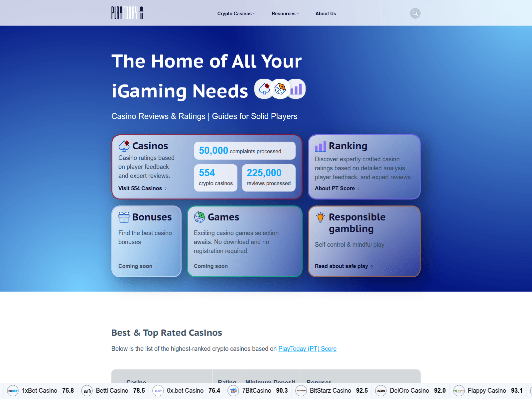Expand the Crypto Casinos menu
The height and width of the screenshot is (399, 532).
(x=236, y=14)
